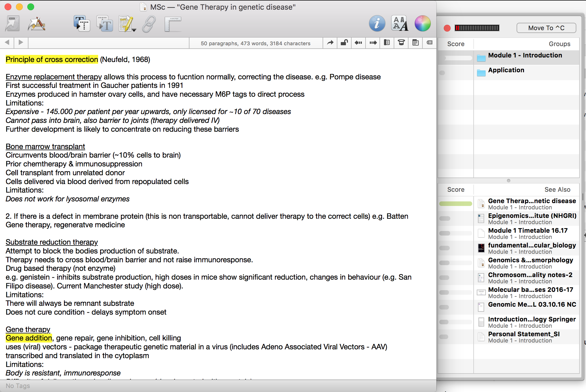
Task: Click the Epigenomics document thumbnail icon
Action: click(x=481, y=218)
